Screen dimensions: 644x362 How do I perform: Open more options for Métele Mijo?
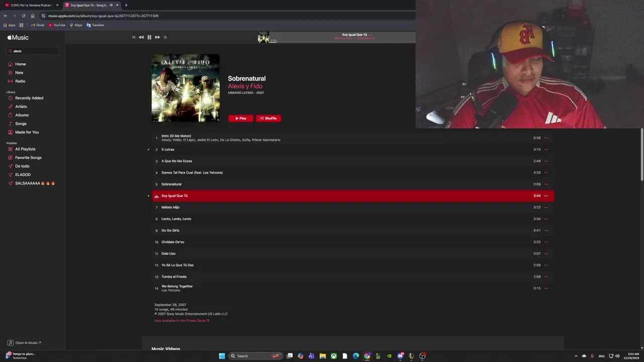coord(546,207)
